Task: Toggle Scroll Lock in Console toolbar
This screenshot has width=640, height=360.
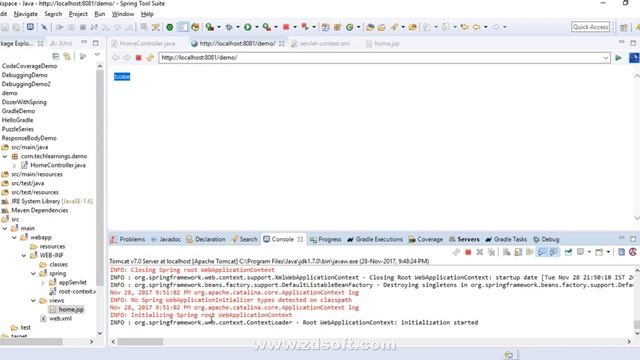Action: [x=518, y=252]
